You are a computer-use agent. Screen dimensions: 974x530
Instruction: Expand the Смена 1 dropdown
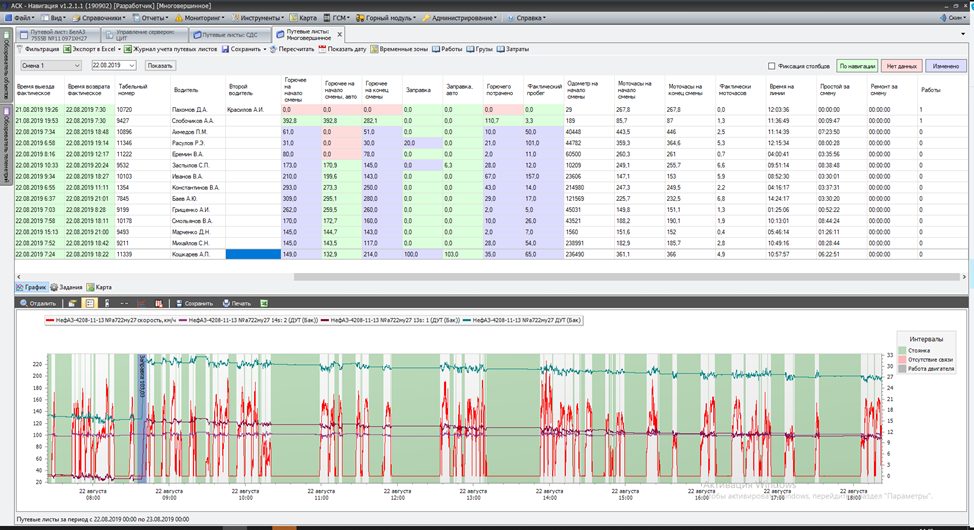[x=77, y=66]
